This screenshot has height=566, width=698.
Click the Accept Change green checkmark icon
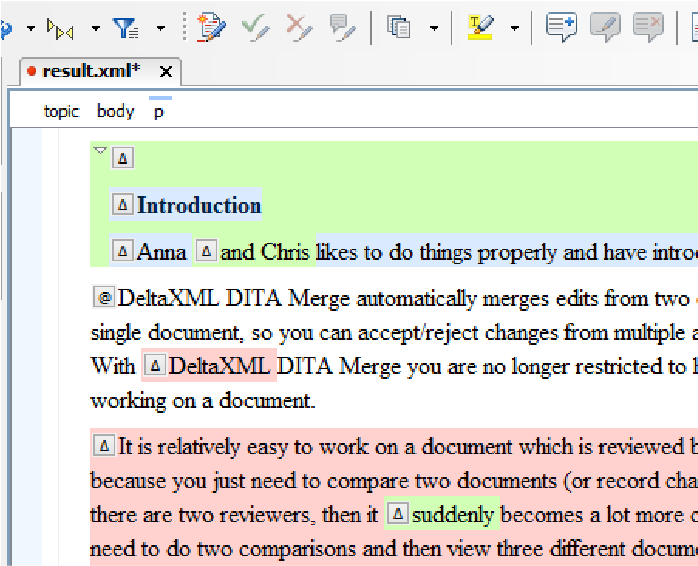(255, 27)
